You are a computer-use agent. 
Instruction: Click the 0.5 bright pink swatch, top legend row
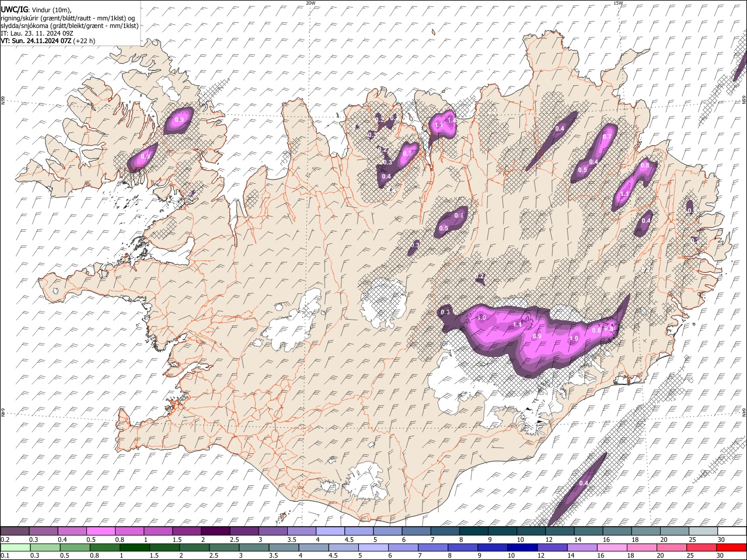coord(101,531)
